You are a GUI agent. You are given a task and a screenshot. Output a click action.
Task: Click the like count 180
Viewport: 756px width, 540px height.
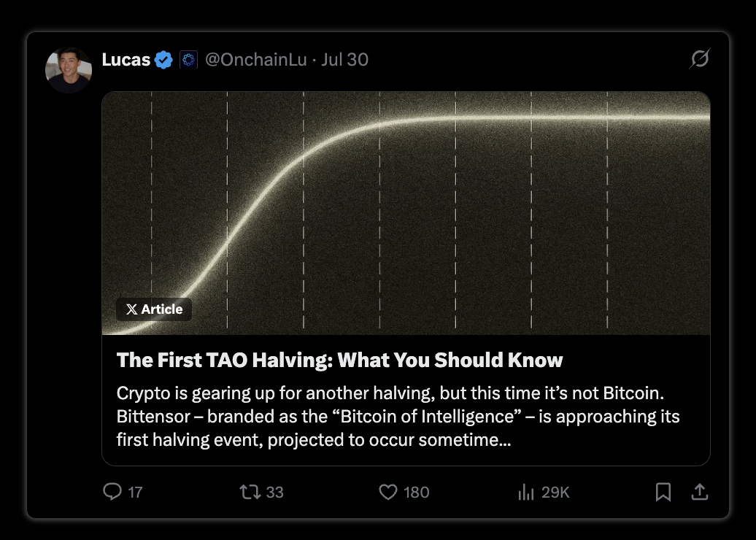tap(416, 493)
